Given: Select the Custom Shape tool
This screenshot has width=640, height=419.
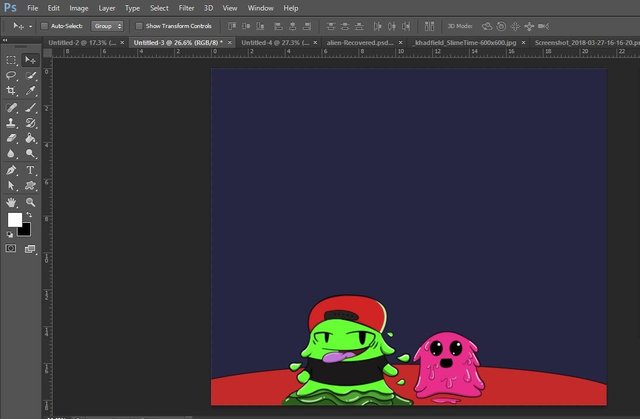Looking at the screenshot, I should pos(30,186).
